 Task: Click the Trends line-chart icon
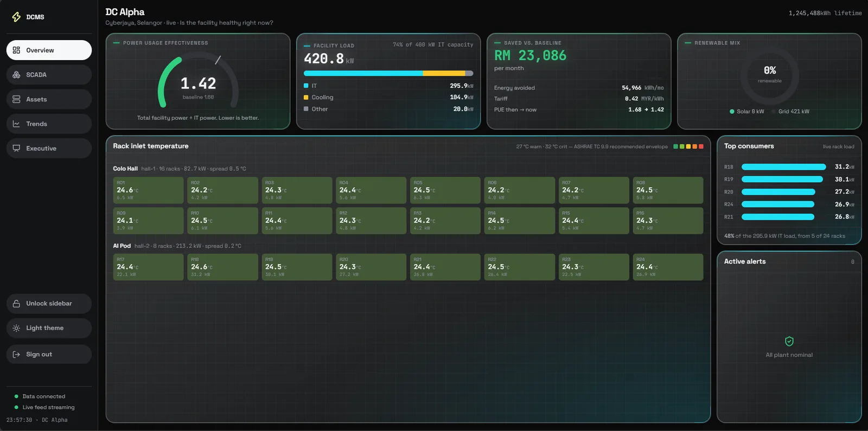click(16, 124)
